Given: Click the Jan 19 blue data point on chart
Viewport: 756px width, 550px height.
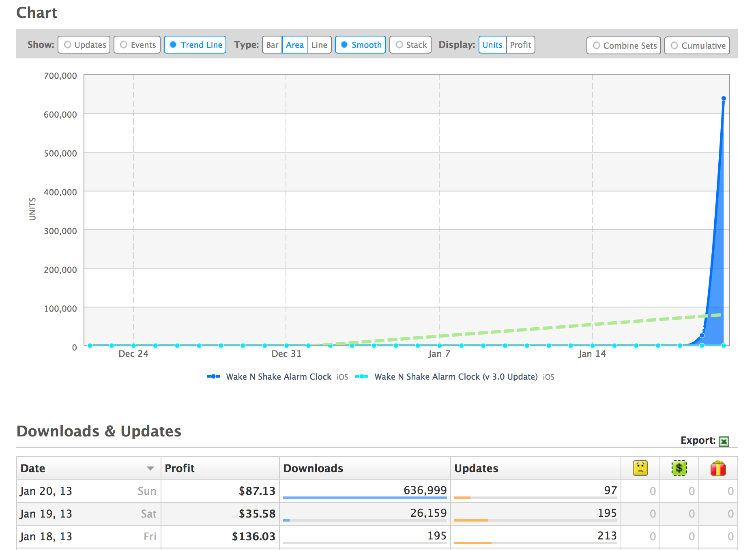Looking at the screenshot, I should coord(702,335).
